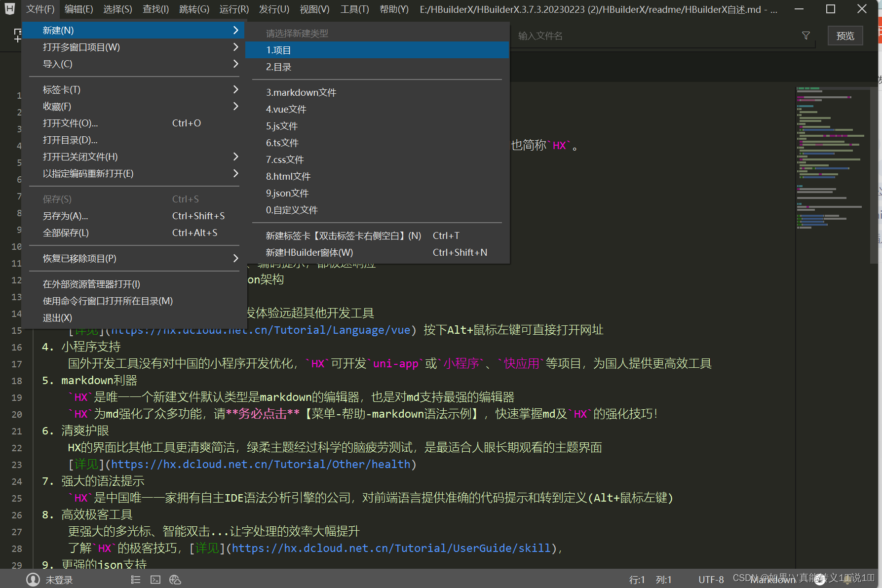Create a new 3.markdown文件

377,92
